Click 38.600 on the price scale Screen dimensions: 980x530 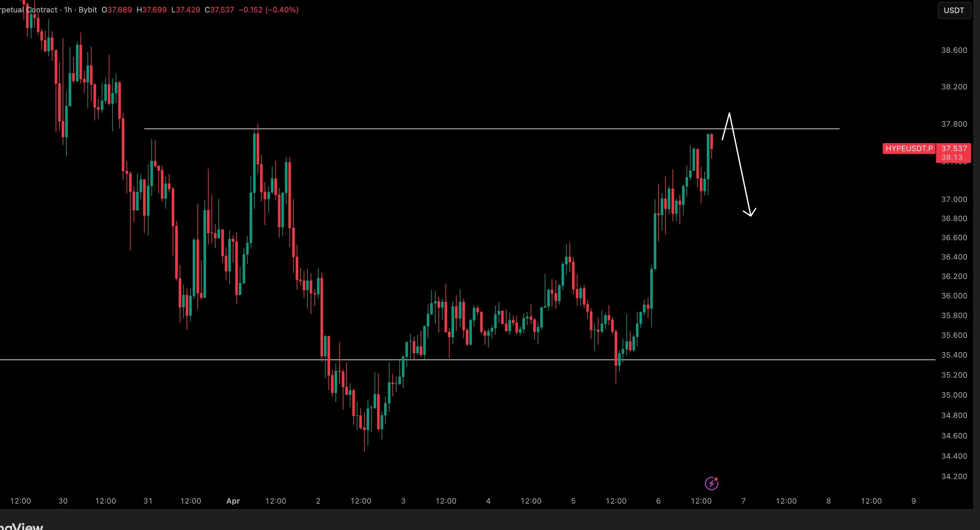[954, 50]
